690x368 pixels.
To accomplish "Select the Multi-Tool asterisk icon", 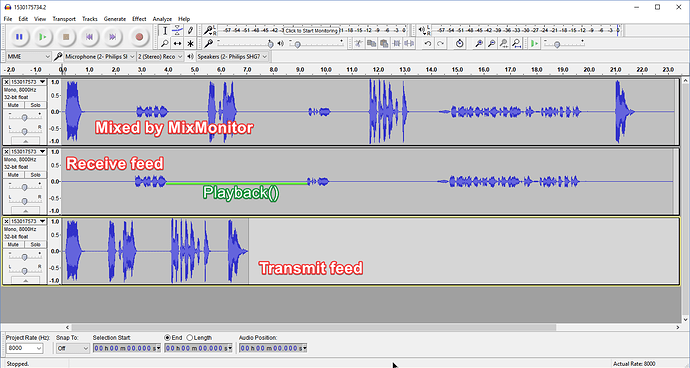I will click(190, 43).
